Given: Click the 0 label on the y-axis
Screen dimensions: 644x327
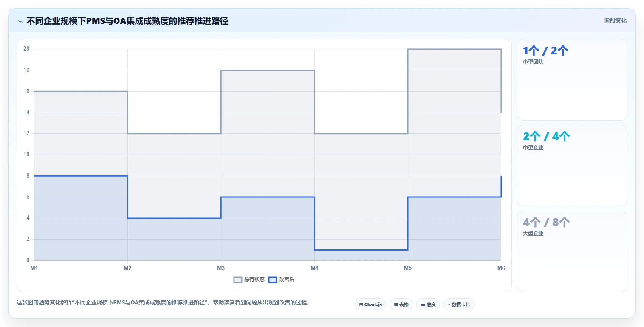Looking at the screenshot, I should coord(28,260).
